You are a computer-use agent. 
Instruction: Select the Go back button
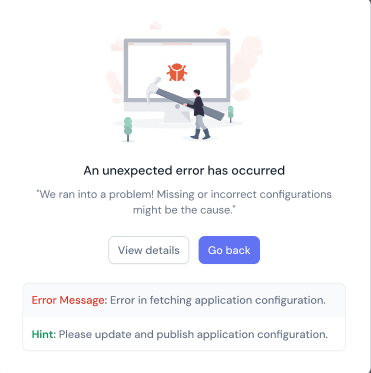click(x=229, y=250)
